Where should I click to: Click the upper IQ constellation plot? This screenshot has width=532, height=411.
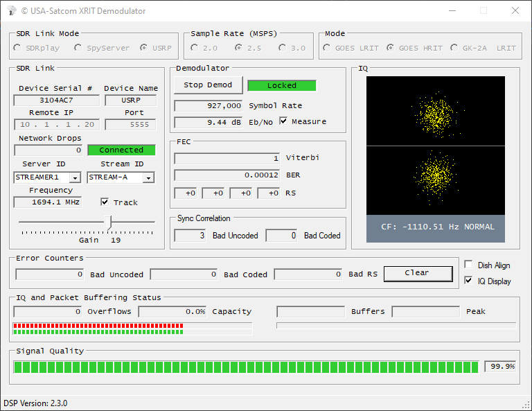tap(436, 111)
